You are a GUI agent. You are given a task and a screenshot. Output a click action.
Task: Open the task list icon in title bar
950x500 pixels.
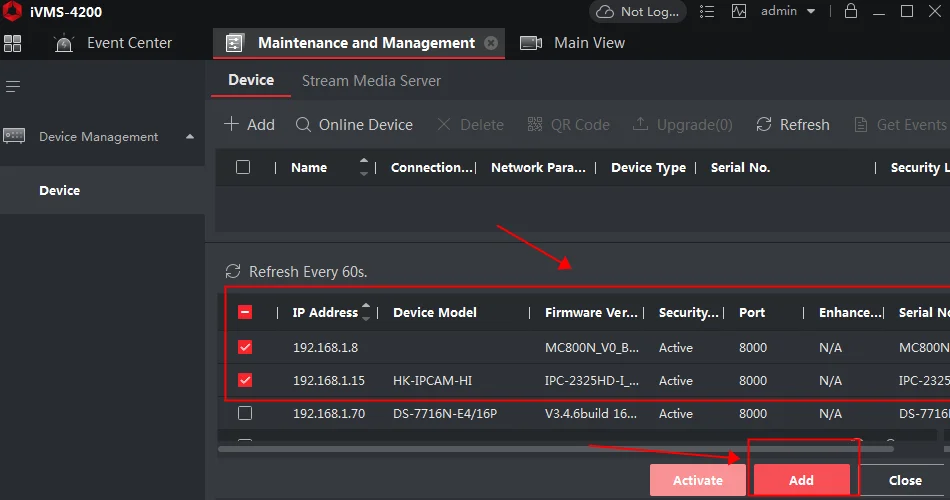click(707, 12)
